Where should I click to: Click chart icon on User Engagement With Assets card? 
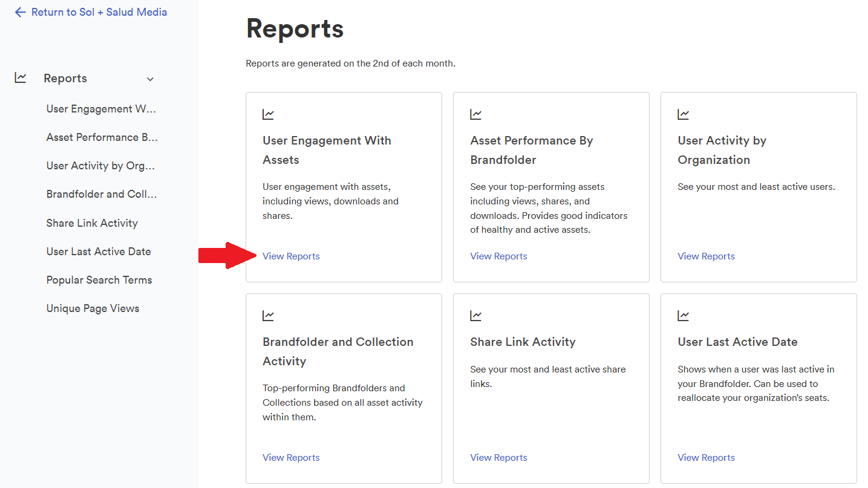[x=268, y=114]
